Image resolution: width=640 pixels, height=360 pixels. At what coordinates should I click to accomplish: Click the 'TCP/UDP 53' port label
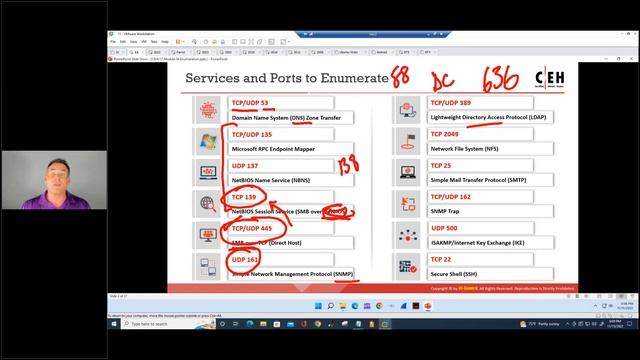(x=250, y=103)
